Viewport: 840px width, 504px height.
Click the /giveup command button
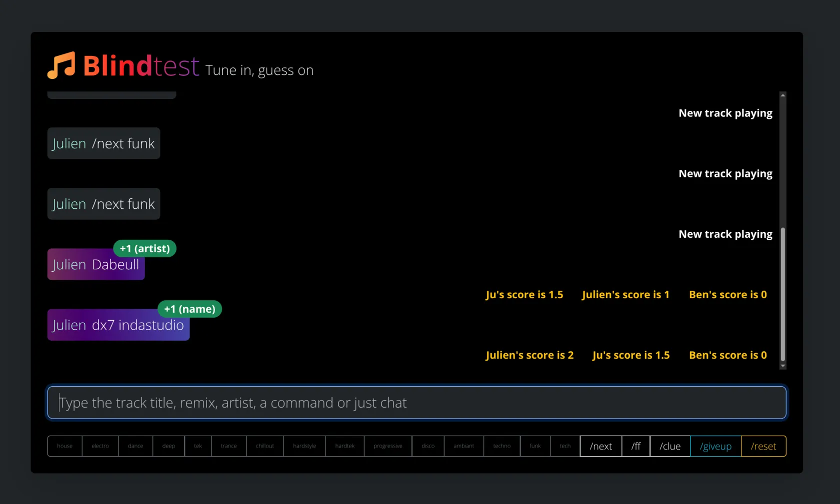[x=715, y=446]
